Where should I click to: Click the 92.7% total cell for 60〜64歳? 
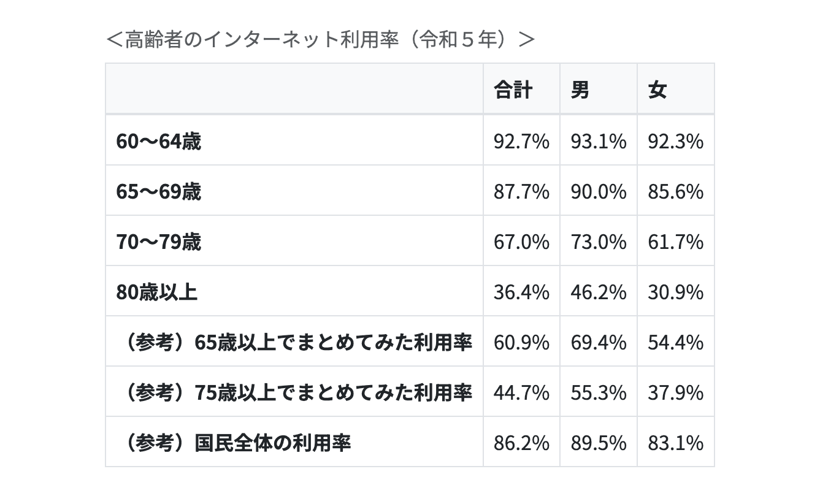[x=521, y=142]
